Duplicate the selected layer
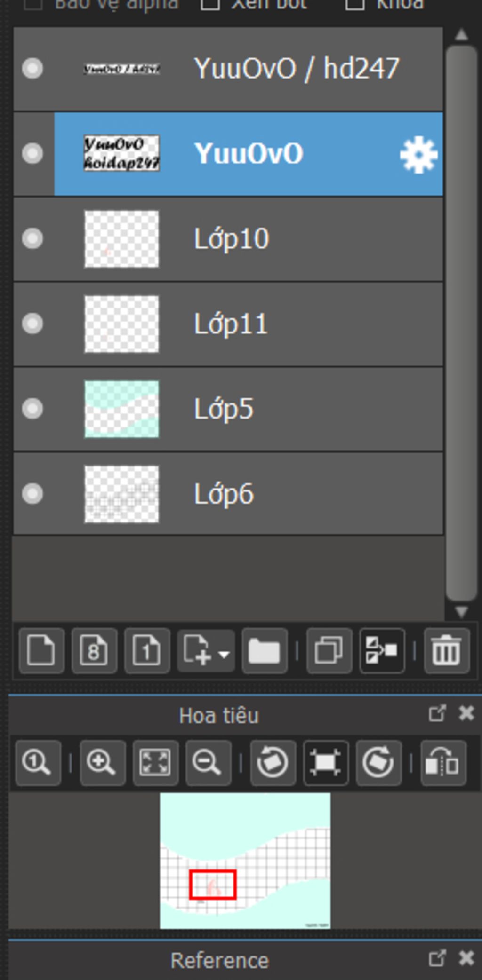The width and height of the screenshot is (482, 980). point(329,651)
